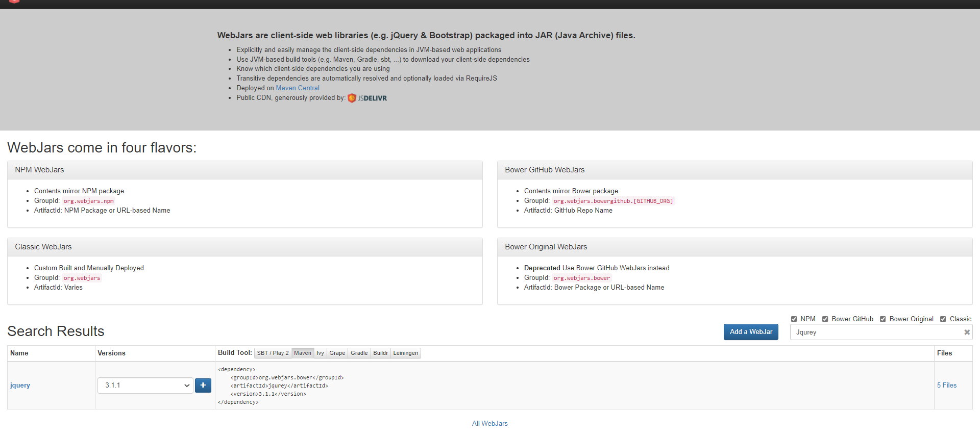Click 'ArtifactId: Varies' text
The height and width of the screenshot is (437, 980).
58,288
